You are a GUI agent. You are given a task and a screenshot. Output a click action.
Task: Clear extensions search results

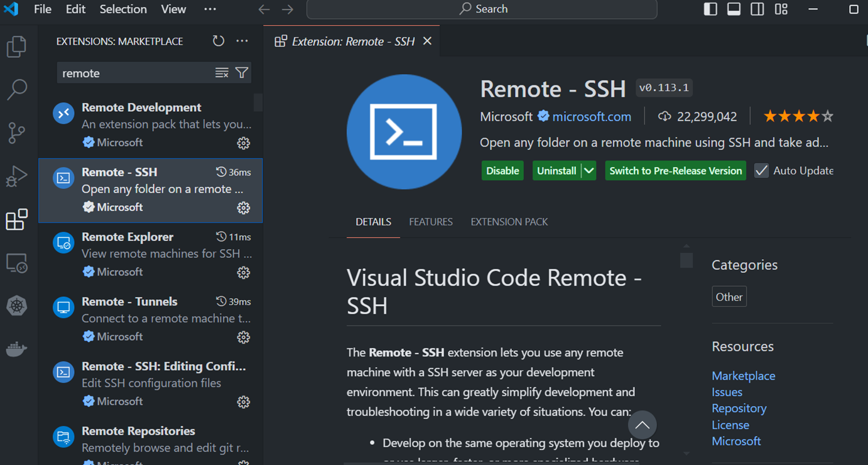point(222,73)
